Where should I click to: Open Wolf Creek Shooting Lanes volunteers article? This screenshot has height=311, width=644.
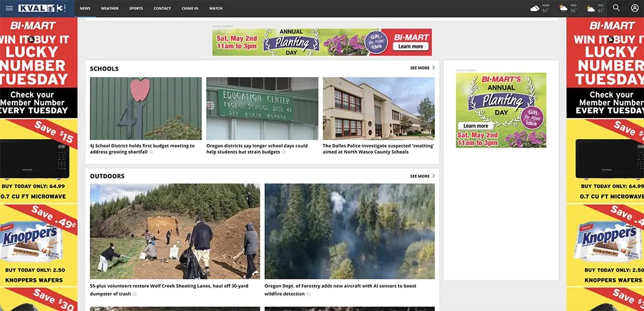point(169,290)
